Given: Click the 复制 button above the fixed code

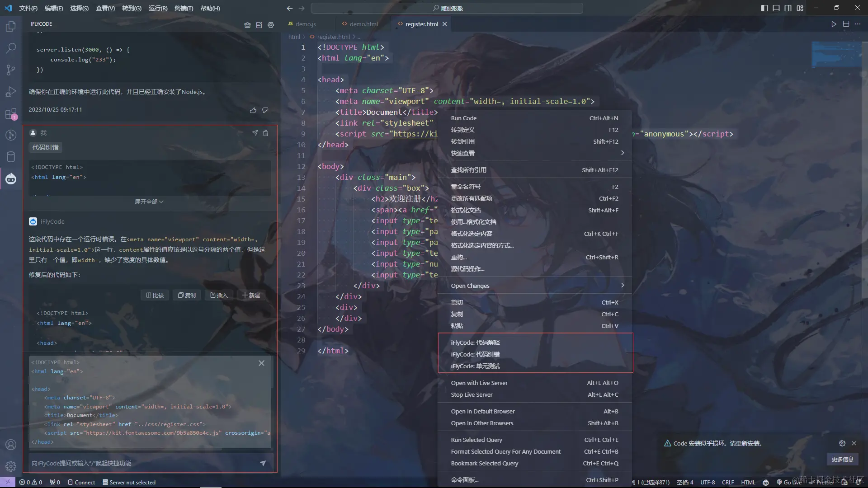Looking at the screenshot, I should (x=187, y=295).
